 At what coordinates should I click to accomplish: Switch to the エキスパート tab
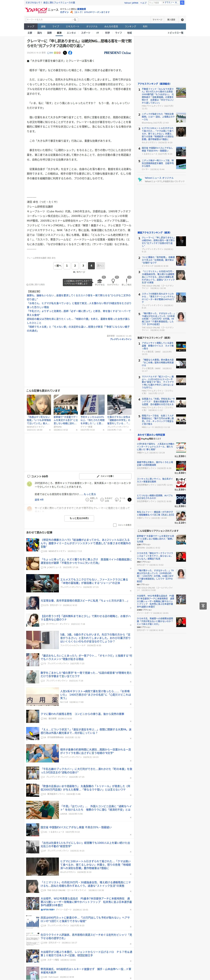coord(72,27)
